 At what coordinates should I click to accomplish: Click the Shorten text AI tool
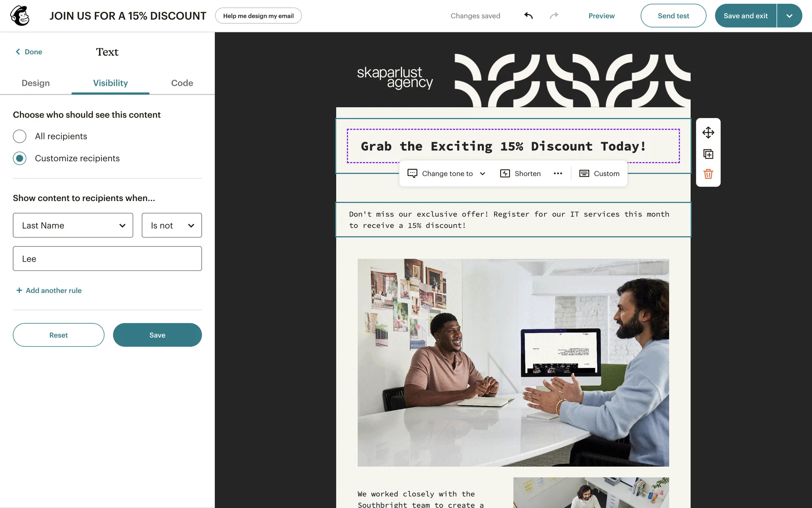pos(520,174)
